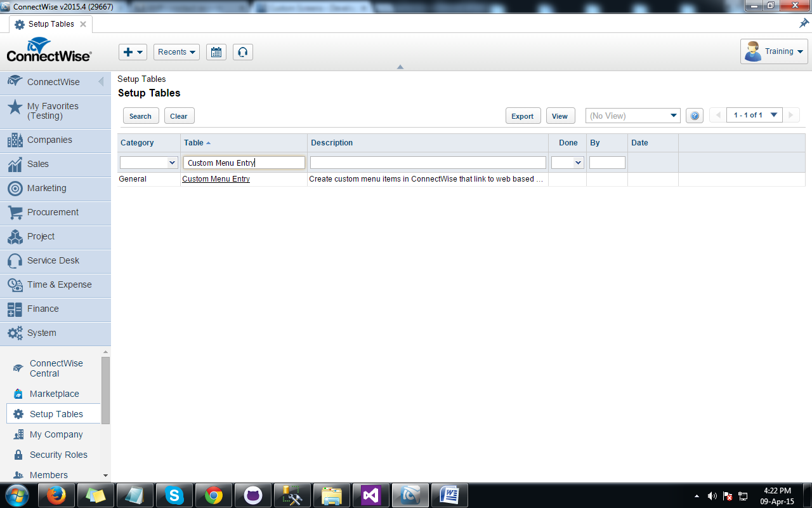Open My Favorites (Testing) section
The width and height of the screenshot is (812, 508).
pos(55,111)
